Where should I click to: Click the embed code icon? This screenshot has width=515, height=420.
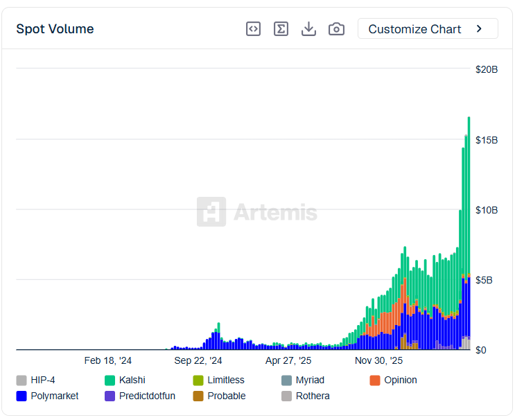pos(253,29)
